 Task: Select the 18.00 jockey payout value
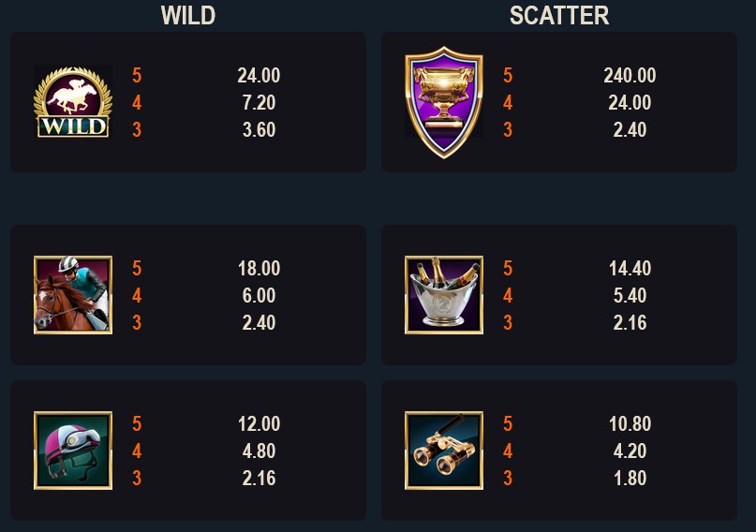click(259, 268)
